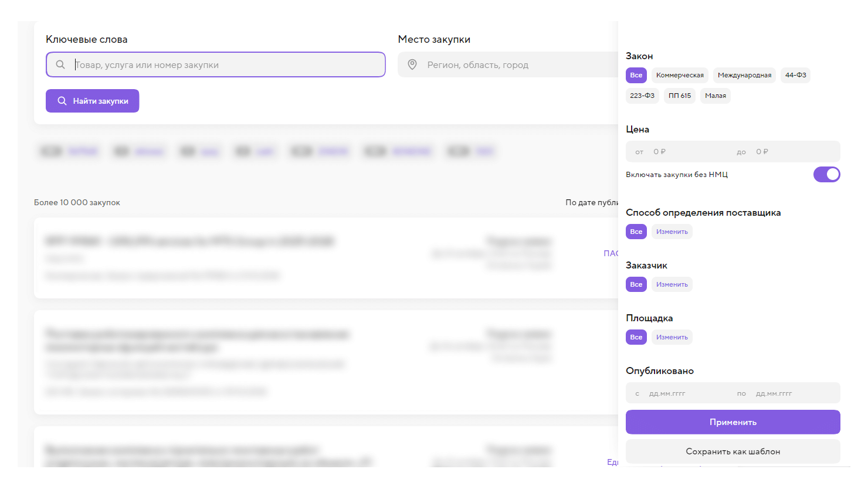Select the 'Международная' law filter

coord(744,75)
